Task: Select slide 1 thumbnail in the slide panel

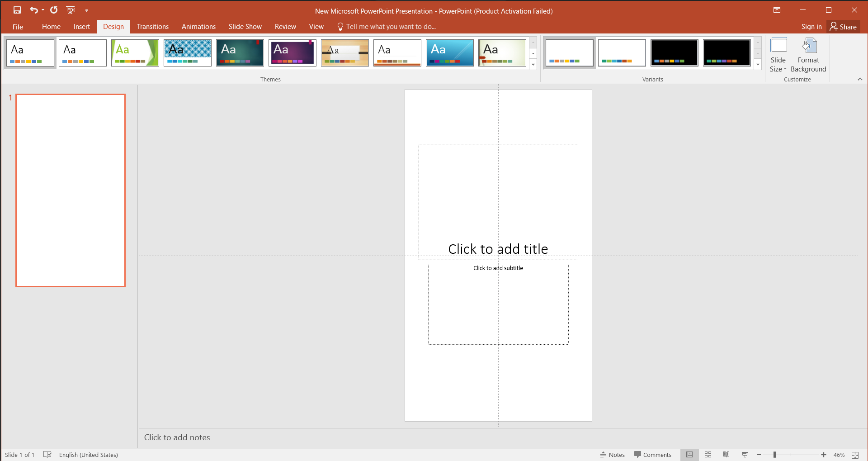Action: coord(71,190)
